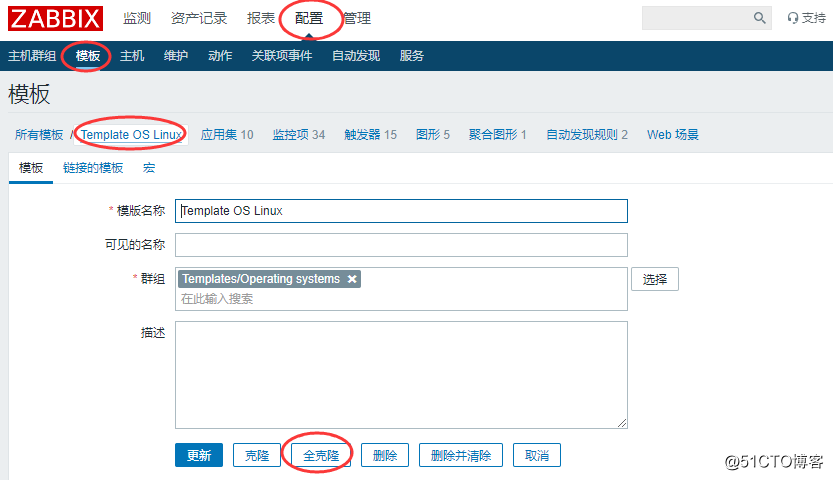Click the Template OS Linux breadcrumb
833x480 pixels.
point(132,135)
